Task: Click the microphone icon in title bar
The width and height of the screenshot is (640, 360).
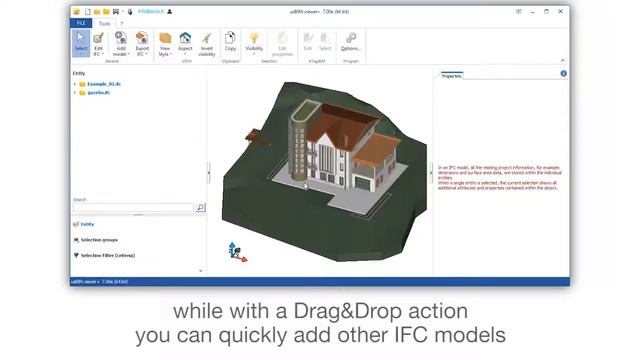Action: point(130,11)
